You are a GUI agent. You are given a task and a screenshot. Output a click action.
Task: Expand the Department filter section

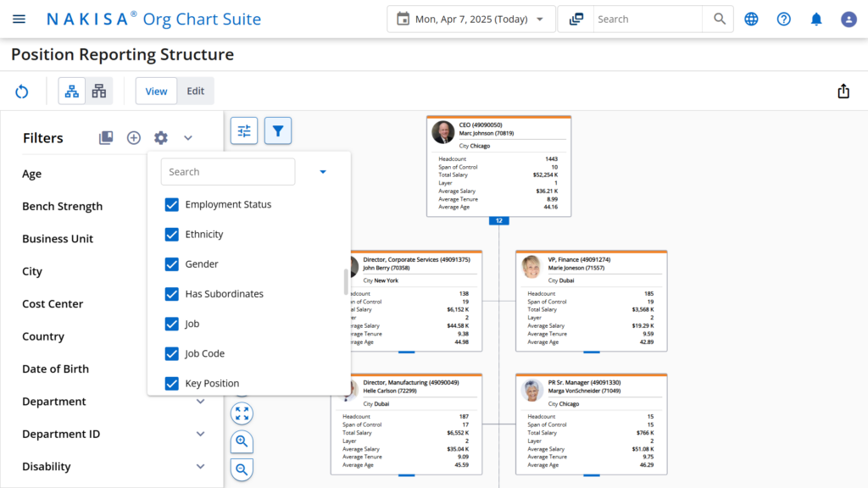coord(201,402)
